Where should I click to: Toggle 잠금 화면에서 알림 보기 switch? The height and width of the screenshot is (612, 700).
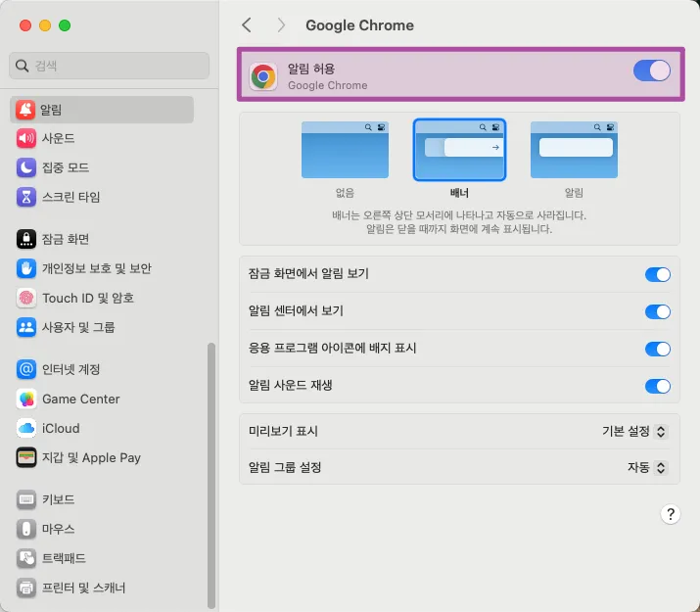(x=658, y=274)
